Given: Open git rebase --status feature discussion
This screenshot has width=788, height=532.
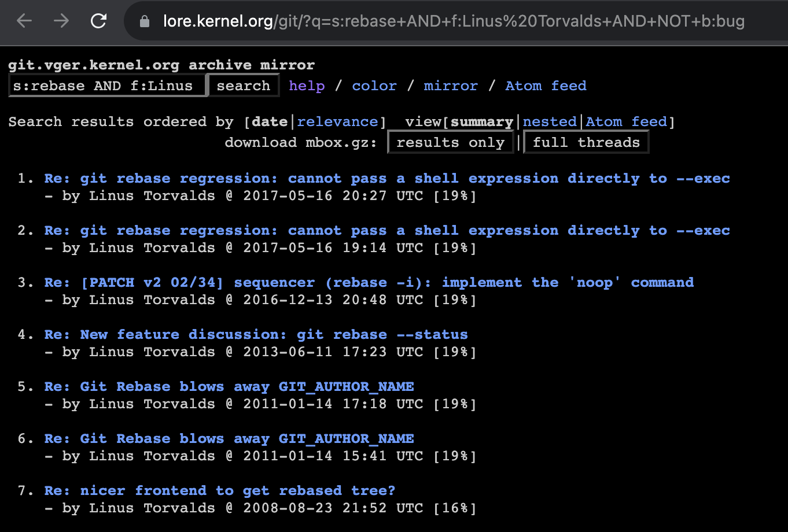Looking at the screenshot, I should [x=256, y=334].
